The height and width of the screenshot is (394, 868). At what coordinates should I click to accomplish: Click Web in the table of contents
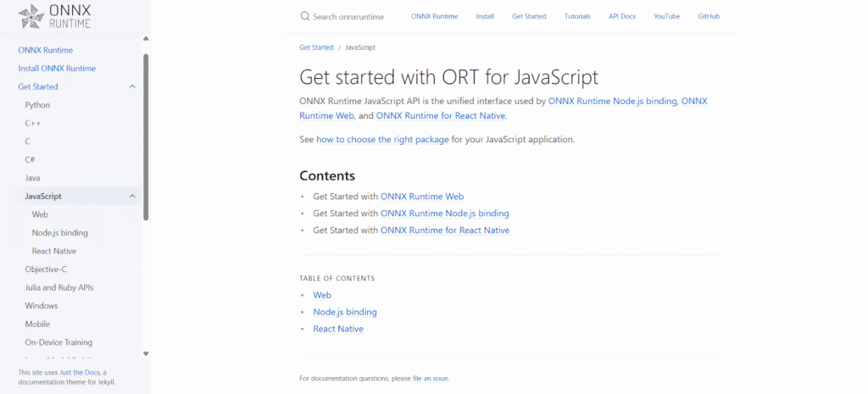coord(322,295)
